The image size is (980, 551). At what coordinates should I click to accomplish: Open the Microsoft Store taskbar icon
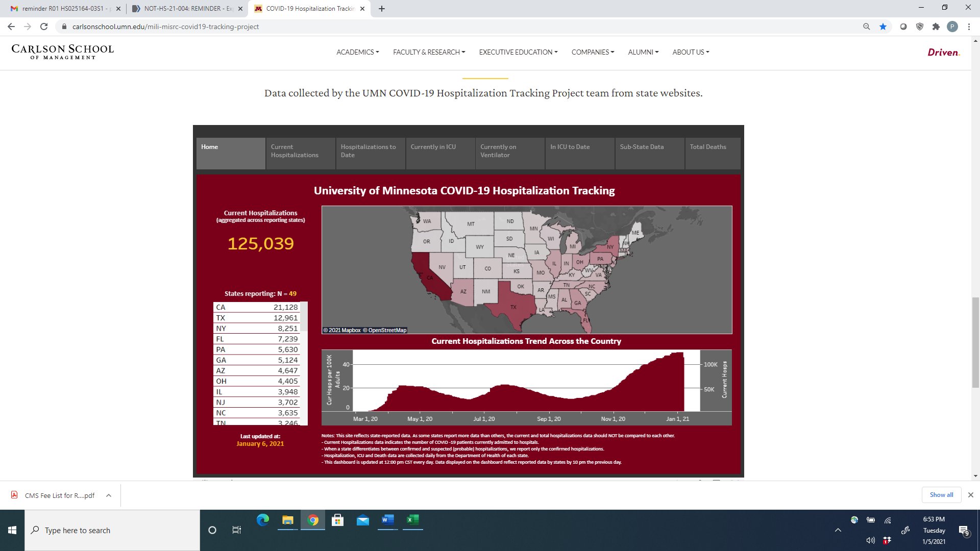[337, 520]
